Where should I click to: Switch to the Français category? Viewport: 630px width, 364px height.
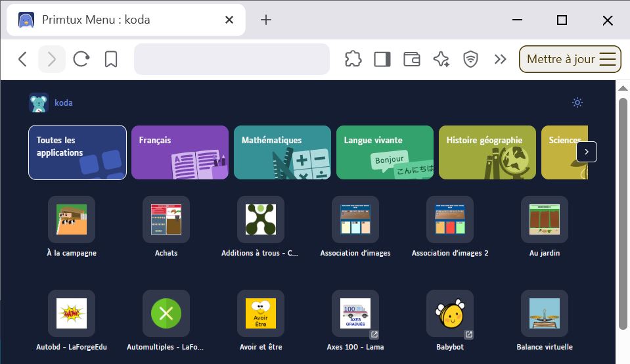(x=180, y=152)
